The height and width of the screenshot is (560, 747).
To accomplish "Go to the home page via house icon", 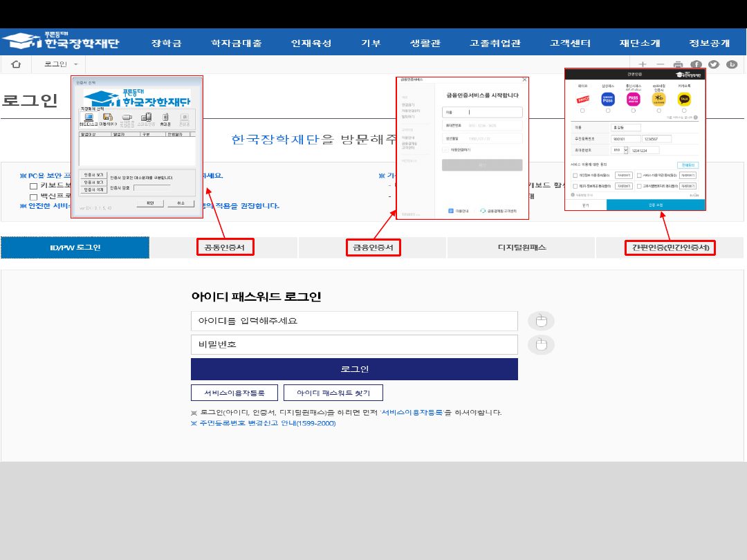I will [16, 64].
